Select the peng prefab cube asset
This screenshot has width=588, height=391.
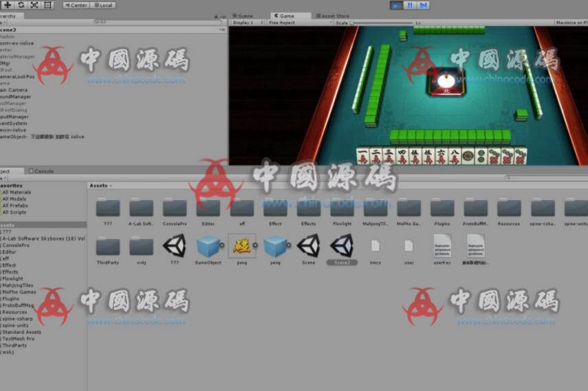(276, 246)
